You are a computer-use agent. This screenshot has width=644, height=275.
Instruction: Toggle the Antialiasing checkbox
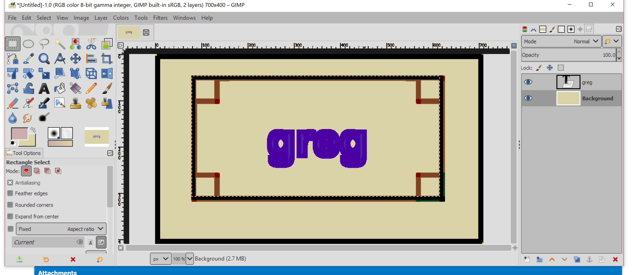(x=10, y=182)
